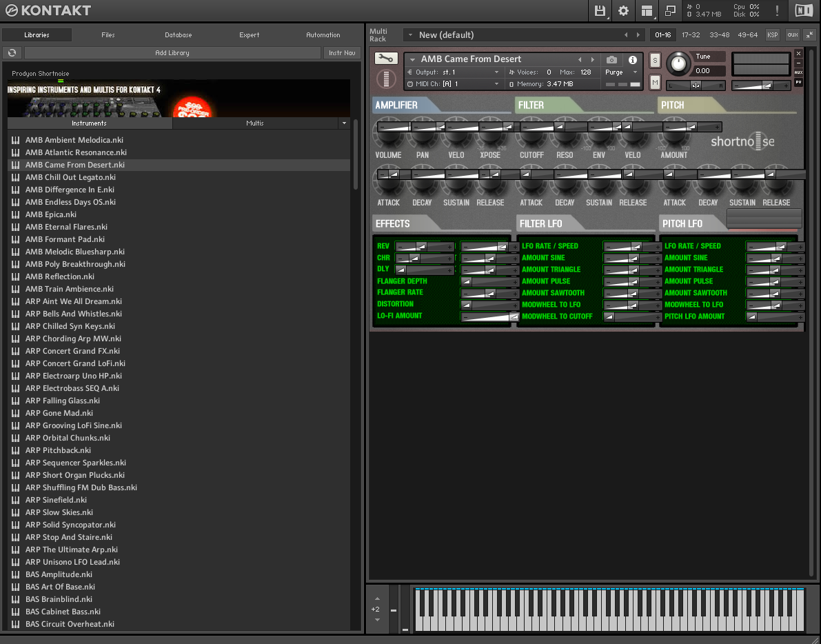Toggle minimized view icon in header
Screen dimensions: 821x644
click(669, 10)
